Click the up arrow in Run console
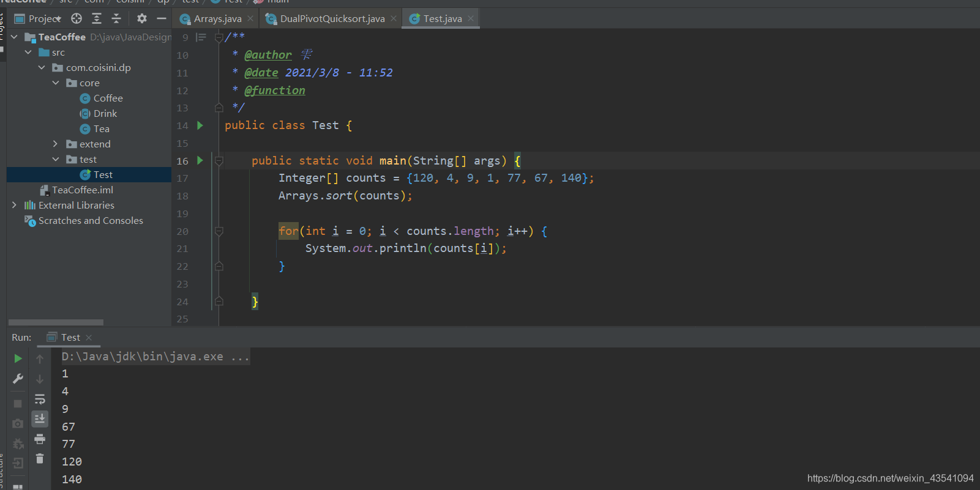The height and width of the screenshot is (490, 980). pos(40,359)
